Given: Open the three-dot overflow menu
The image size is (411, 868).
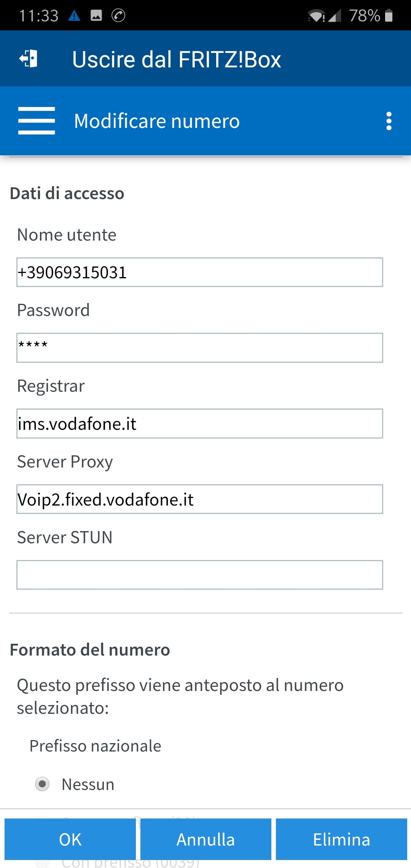Looking at the screenshot, I should 389,121.
